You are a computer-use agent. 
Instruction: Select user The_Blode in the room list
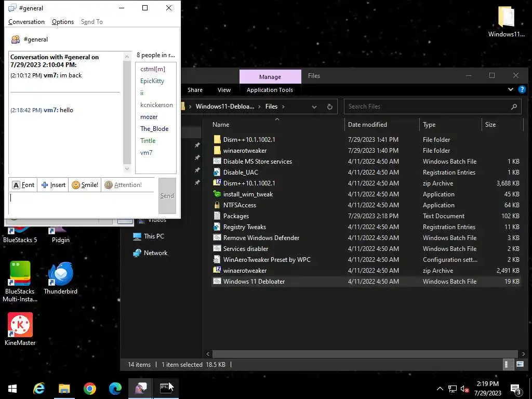pos(154,129)
